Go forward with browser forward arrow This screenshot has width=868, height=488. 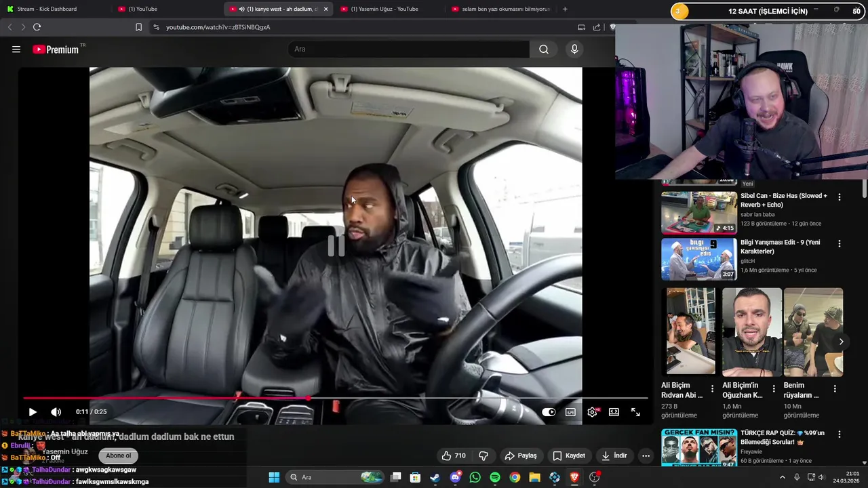(22, 27)
